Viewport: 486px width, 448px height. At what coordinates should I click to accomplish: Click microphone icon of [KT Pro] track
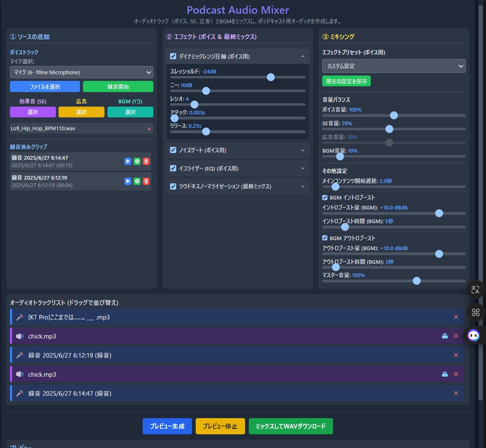click(19, 317)
